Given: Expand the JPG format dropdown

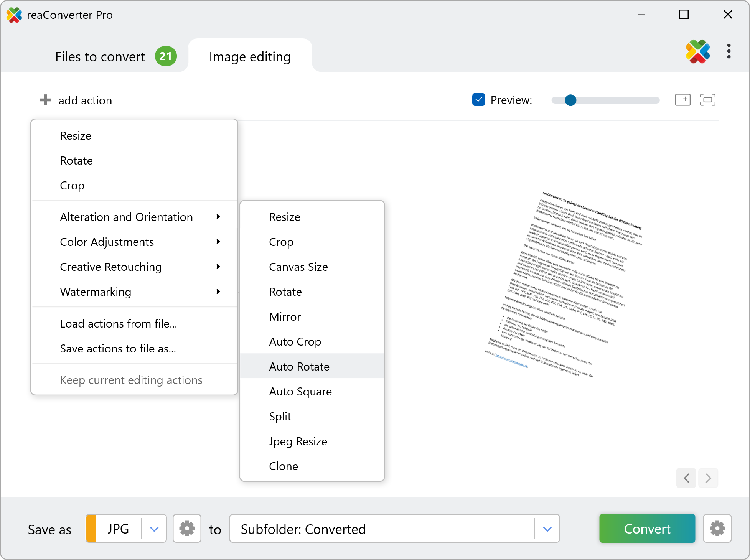Looking at the screenshot, I should pyautogui.click(x=154, y=529).
